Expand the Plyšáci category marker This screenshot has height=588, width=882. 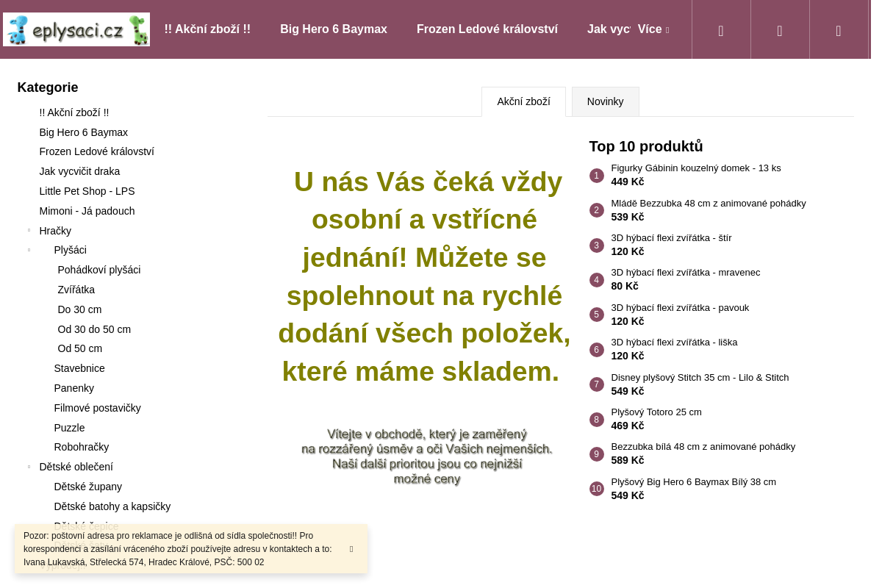pos(29,250)
